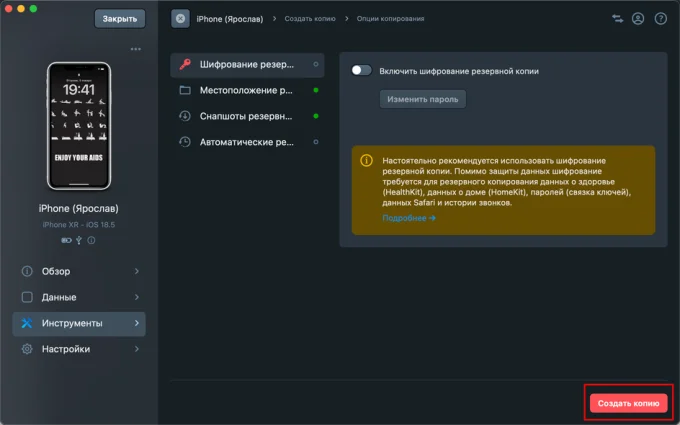The image size is (680, 425).
Task: Open the account profile icon
Action: point(637,18)
